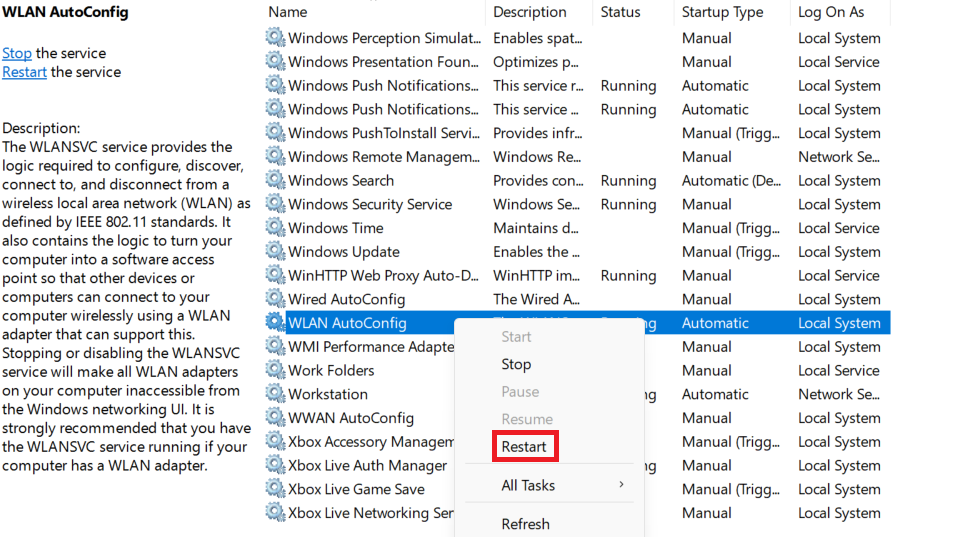Image resolution: width=957 pixels, height=537 pixels.
Task: Click the WWAN AutoConfig service gear icon
Action: click(275, 418)
